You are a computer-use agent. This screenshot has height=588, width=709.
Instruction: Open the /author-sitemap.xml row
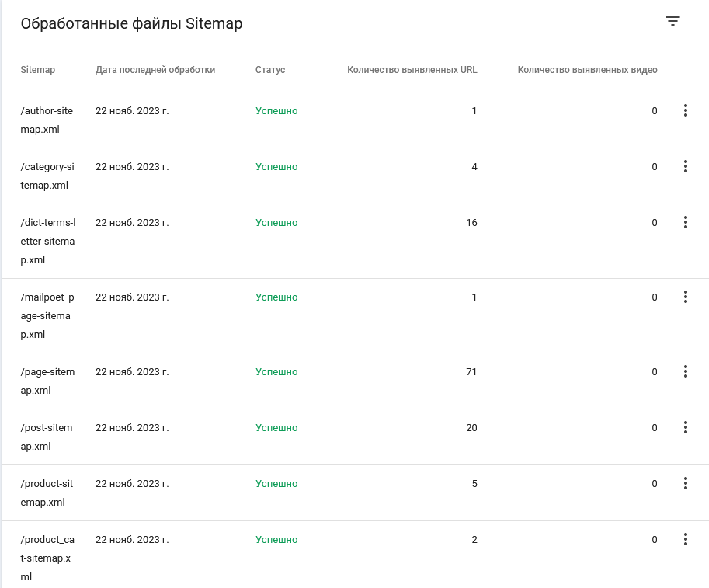(x=356, y=120)
